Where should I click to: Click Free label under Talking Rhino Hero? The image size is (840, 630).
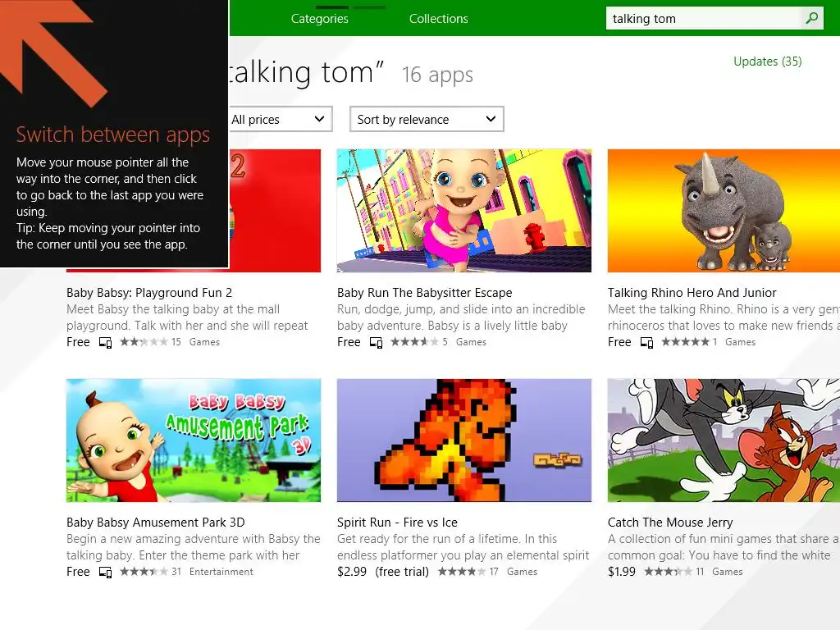(x=619, y=342)
